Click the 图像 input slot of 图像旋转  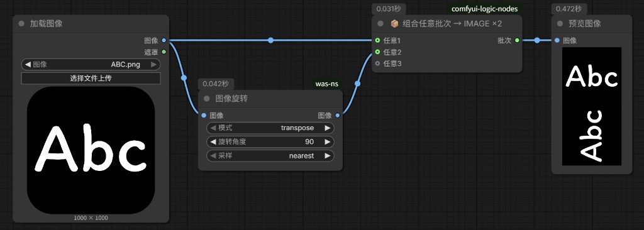click(x=204, y=116)
